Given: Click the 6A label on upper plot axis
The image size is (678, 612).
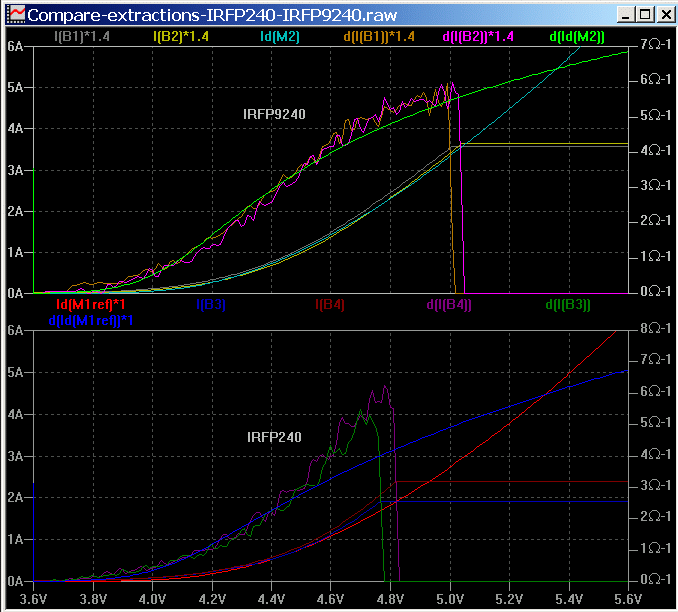Looking at the screenshot, I should [x=15, y=46].
